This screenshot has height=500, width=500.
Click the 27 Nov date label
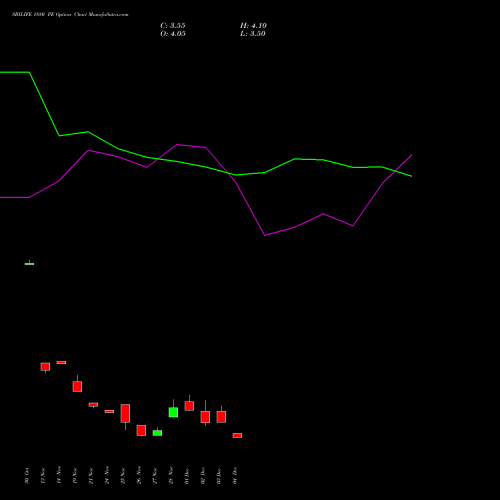coord(155,476)
